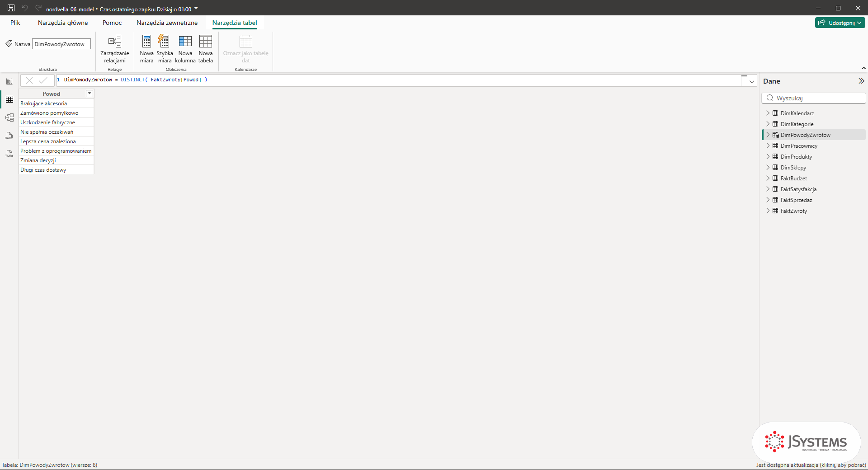The height and width of the screenshot is (470, 868).
Task: Select the 'Brakujące akcesoria' cell
Action: tap(56, 103)
